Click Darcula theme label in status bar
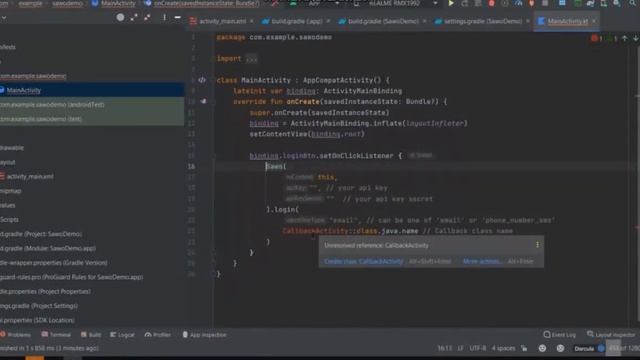The height and width of the screenshot is (360, 640). pyautogui.click(x=584, y=348)
